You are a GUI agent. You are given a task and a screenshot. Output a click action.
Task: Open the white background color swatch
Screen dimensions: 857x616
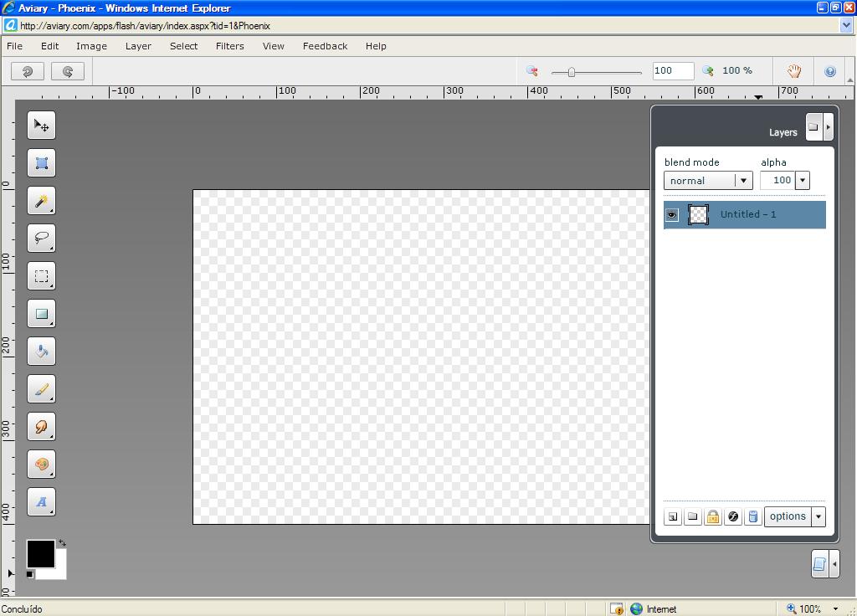click(x=59, y=572)
